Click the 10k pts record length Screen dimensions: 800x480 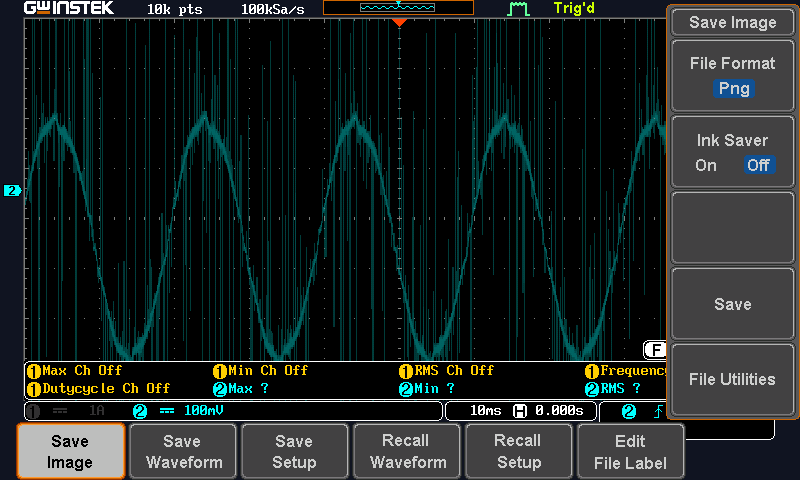[174, 9]
